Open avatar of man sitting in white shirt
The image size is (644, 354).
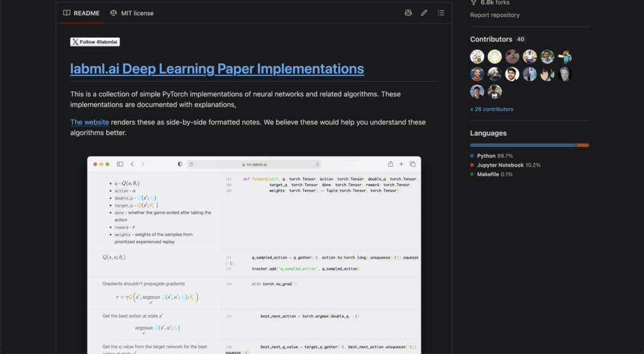[x=530, y=56]
